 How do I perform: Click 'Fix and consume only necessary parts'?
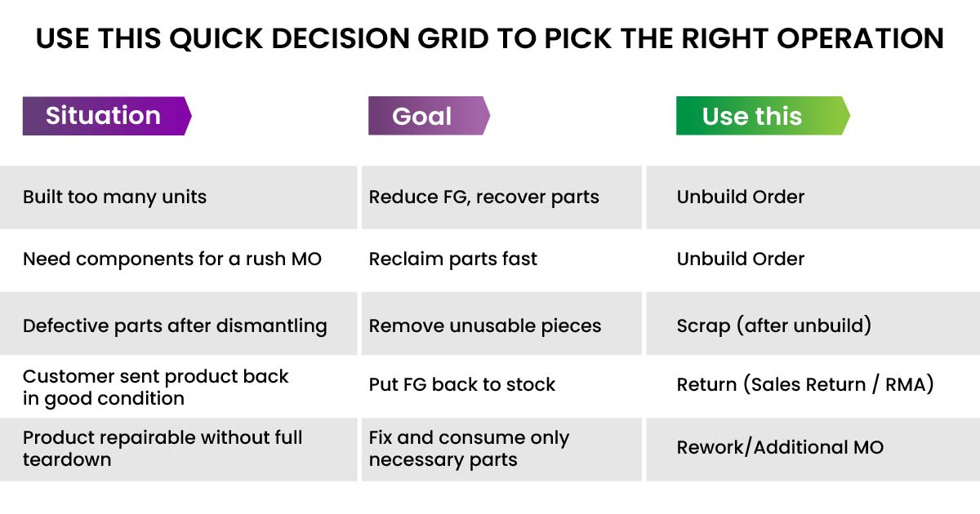pos(469,448)
